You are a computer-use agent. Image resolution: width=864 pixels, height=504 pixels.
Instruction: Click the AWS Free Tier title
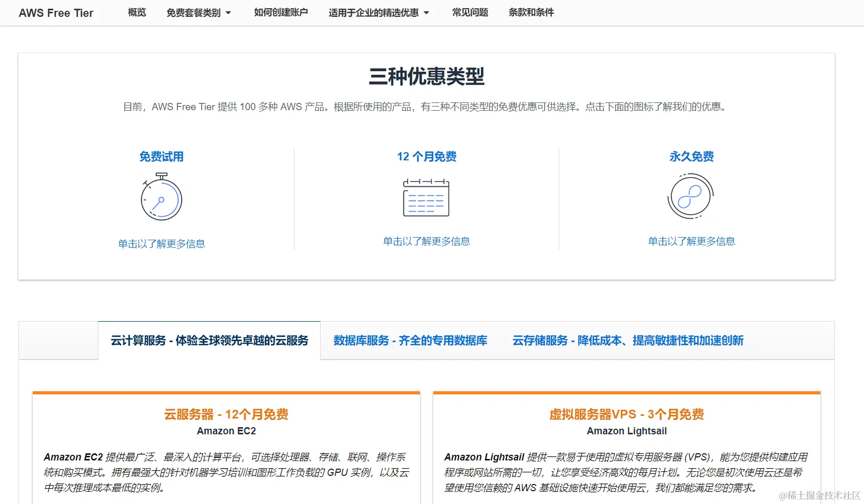pos(56,13)
